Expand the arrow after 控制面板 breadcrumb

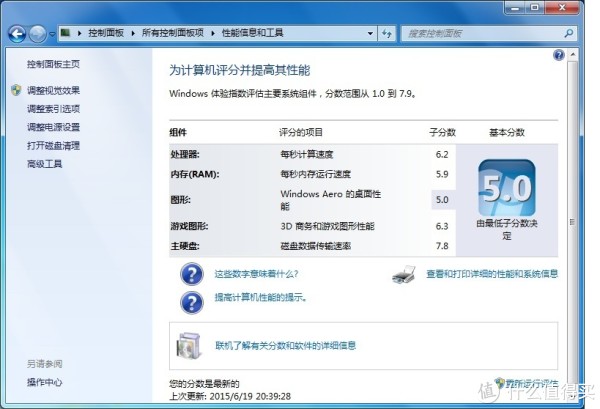[x=133, y=33]
